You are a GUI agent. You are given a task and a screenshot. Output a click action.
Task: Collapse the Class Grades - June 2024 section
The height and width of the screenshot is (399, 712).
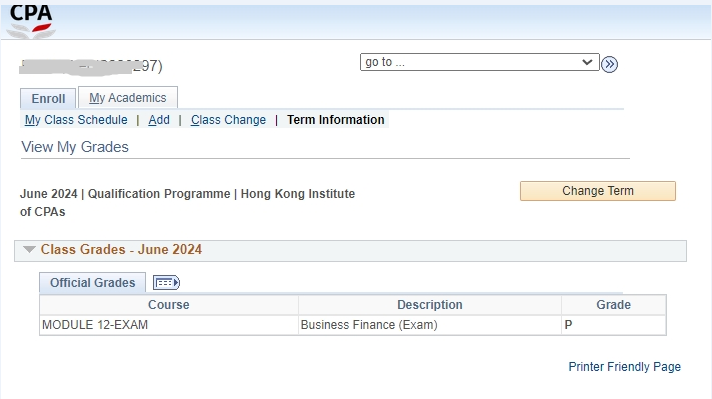pyautogui.click(x=29, y=249)
